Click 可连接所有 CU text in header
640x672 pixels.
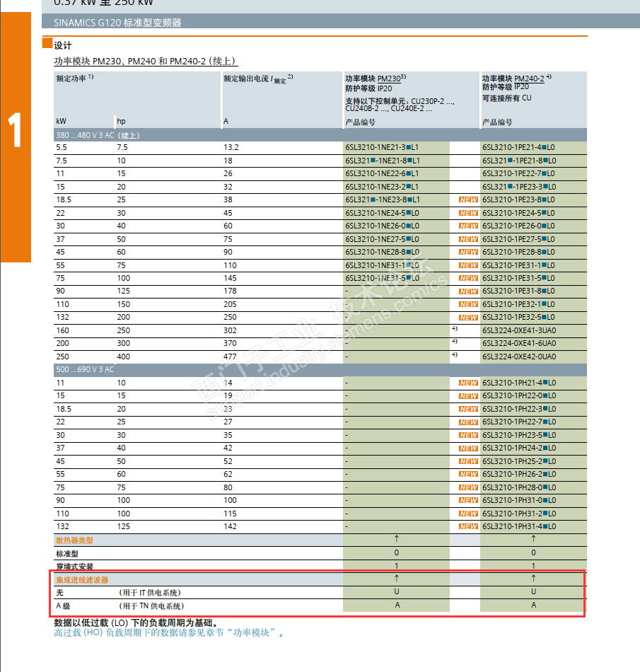(507, 98)
